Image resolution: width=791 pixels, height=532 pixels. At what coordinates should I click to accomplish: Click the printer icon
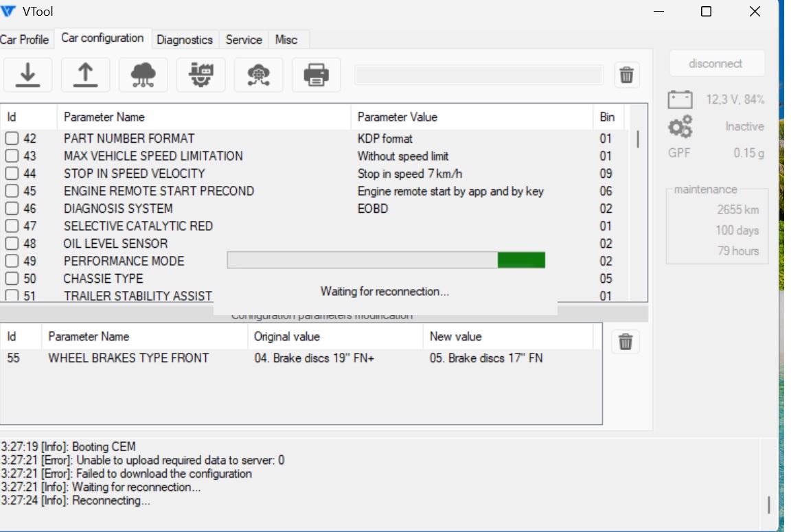click(x=317, y=75)
